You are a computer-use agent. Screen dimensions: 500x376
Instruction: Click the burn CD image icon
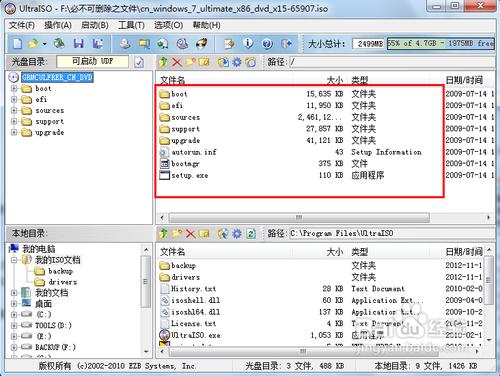[x=201, y=43]
